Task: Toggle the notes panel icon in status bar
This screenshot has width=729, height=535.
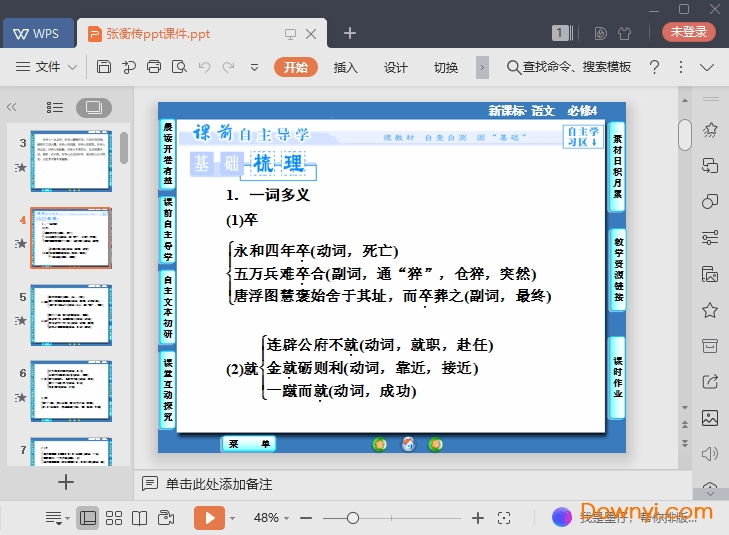Action: pyautogui.click(x=57, y=518)
